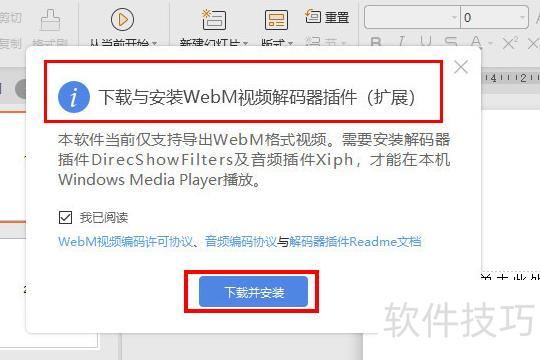Click the format painter icon
This screenshot has height=360, width=540.
coord(50,20)
